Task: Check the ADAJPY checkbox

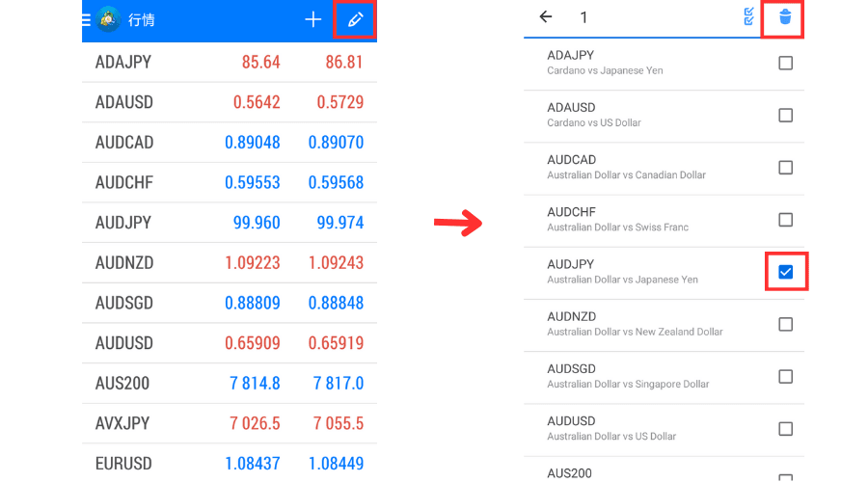Action: [x=785, y=64]
